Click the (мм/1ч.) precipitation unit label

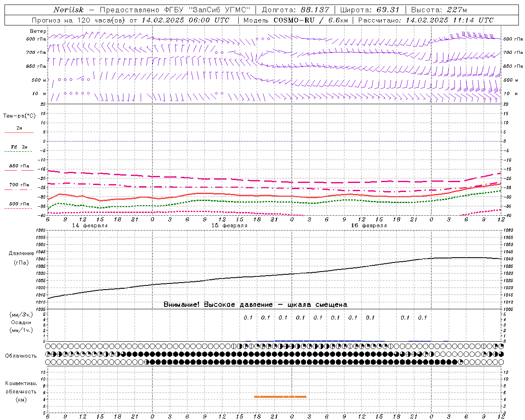pos(21,330)
